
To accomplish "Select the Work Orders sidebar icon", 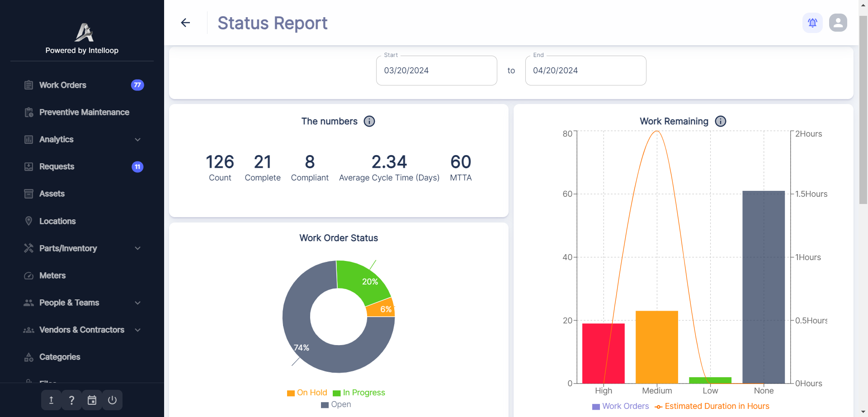I will pos(28,85).
